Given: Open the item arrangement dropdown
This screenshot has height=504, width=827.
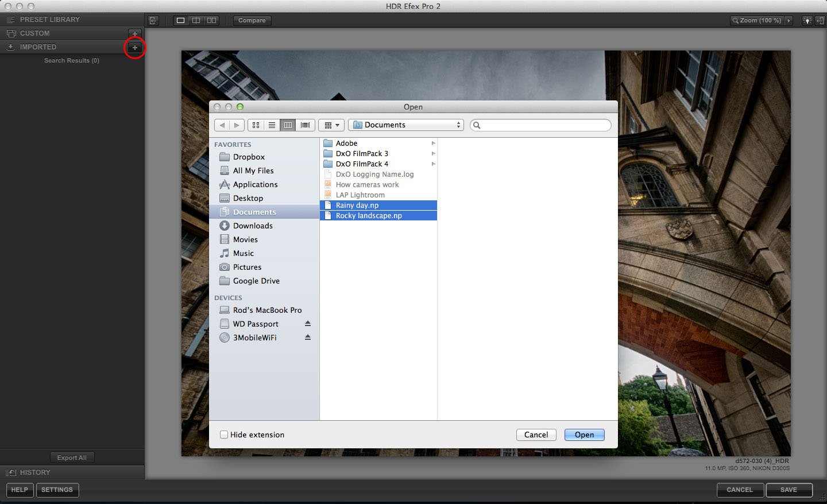Looking at the screenshot, I should click(x=331, y=125).
